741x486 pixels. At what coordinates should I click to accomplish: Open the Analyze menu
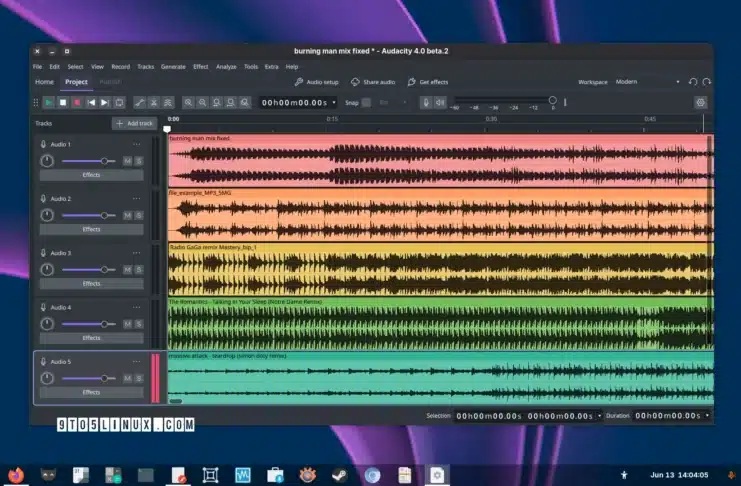[226, 67]
